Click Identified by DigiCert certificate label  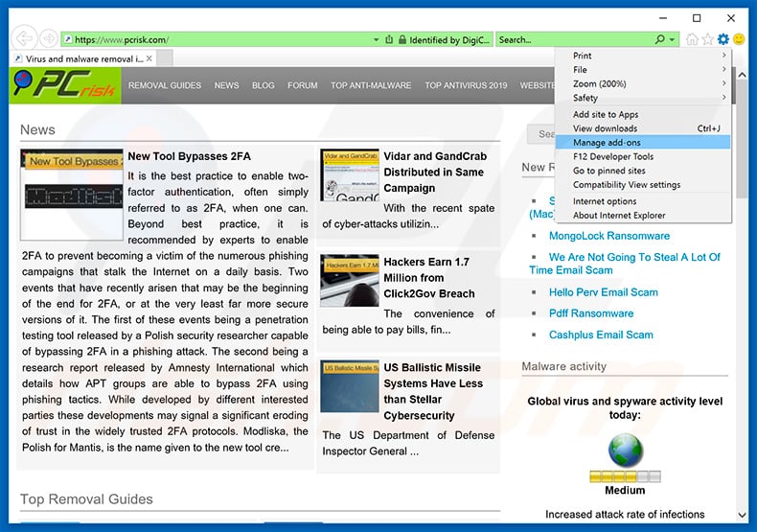point(449,40)
